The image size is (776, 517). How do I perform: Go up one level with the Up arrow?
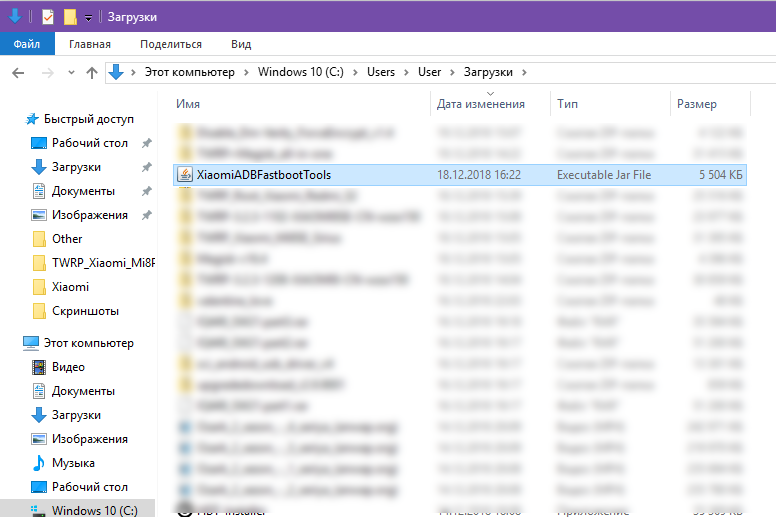(x=92, y=73)
